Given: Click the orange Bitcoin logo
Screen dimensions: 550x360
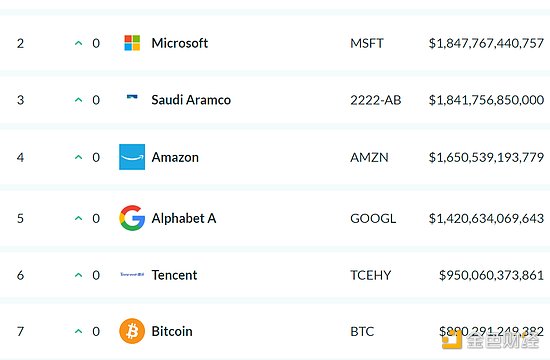Looking at the screenshot, I should [x=132, y=331].
